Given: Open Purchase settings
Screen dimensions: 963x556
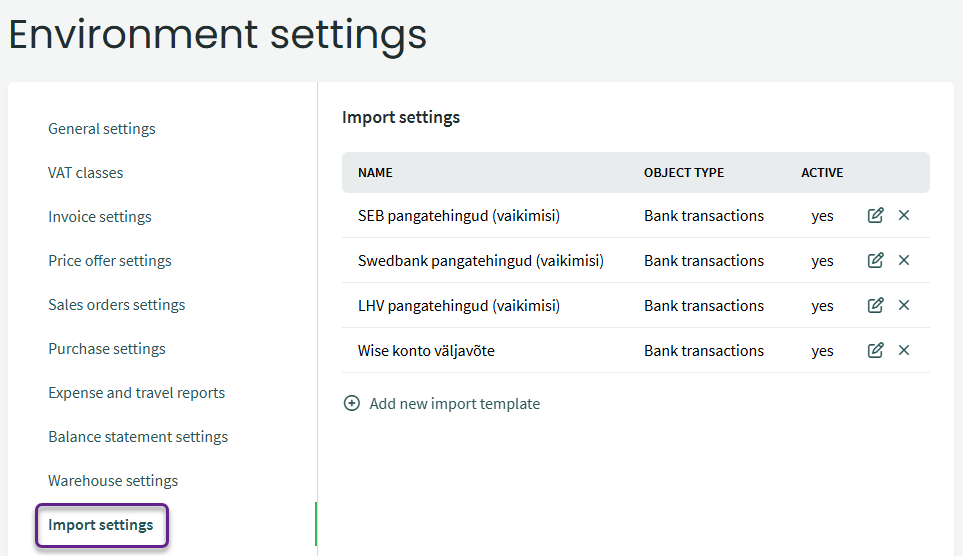Looking at the screenshot, I should point(107,349).
